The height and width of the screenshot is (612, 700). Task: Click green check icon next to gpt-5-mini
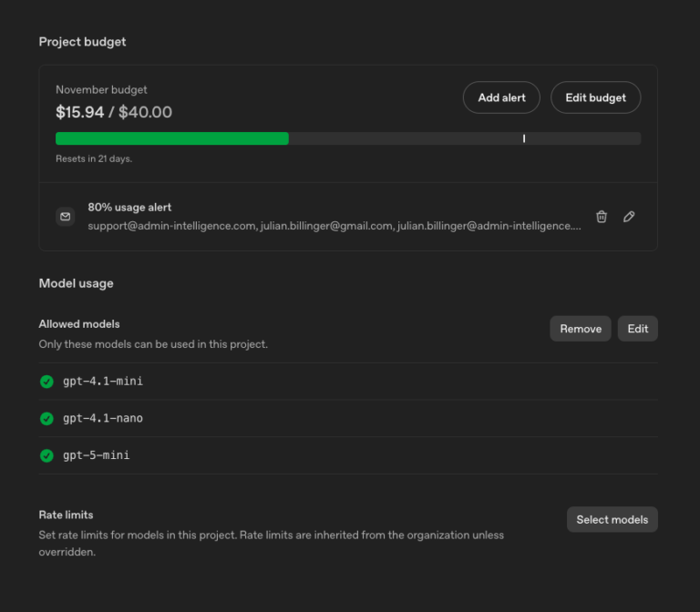coord(46,454)
